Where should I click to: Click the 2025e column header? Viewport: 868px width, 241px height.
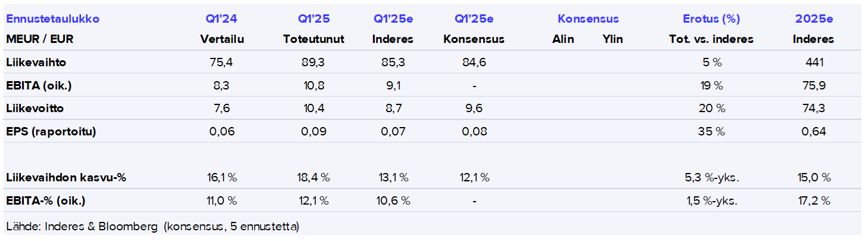tap(813, 19)
